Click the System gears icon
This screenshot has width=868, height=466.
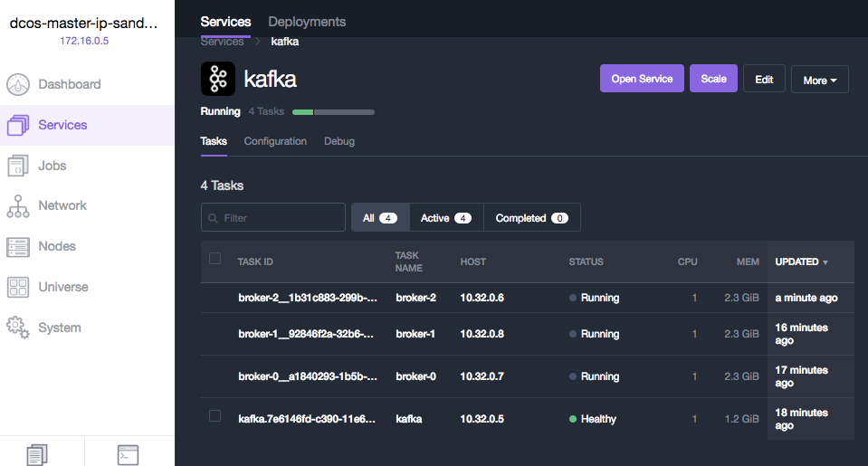click(18, 328)
